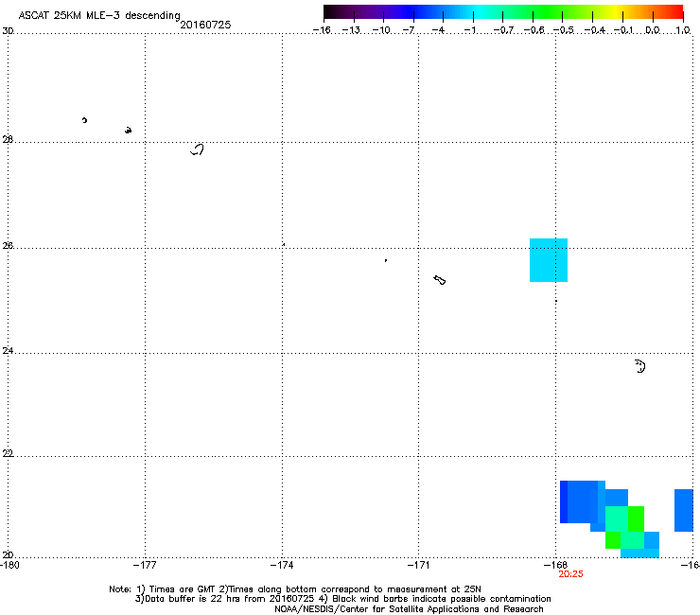700x615 pixels.
Task: Click the latitude label 22
Action: tap(8, 454)
